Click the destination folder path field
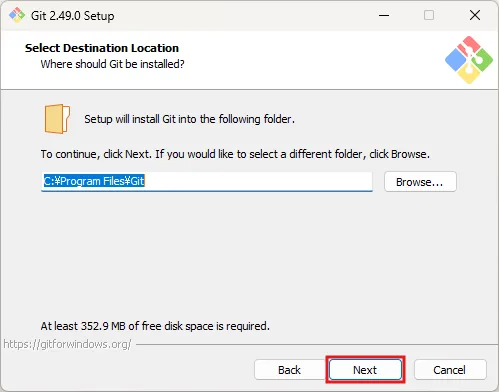 [207, 182]
